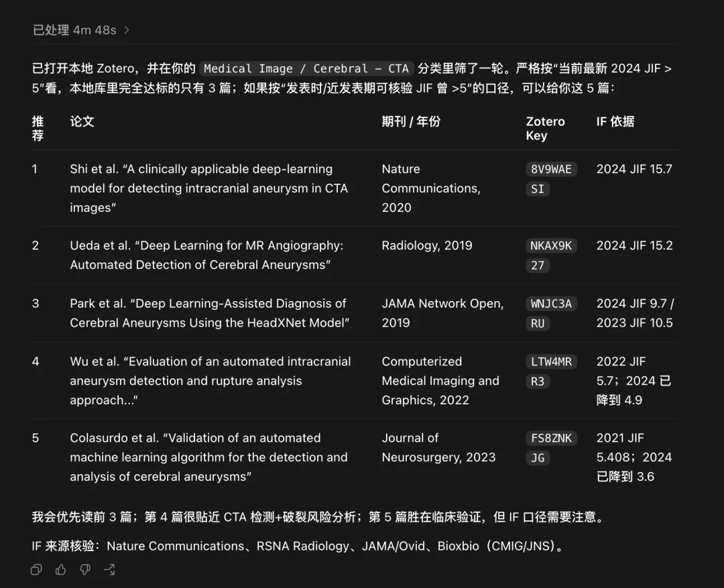Click the thumbs up icon

click(x=60, y=569)
